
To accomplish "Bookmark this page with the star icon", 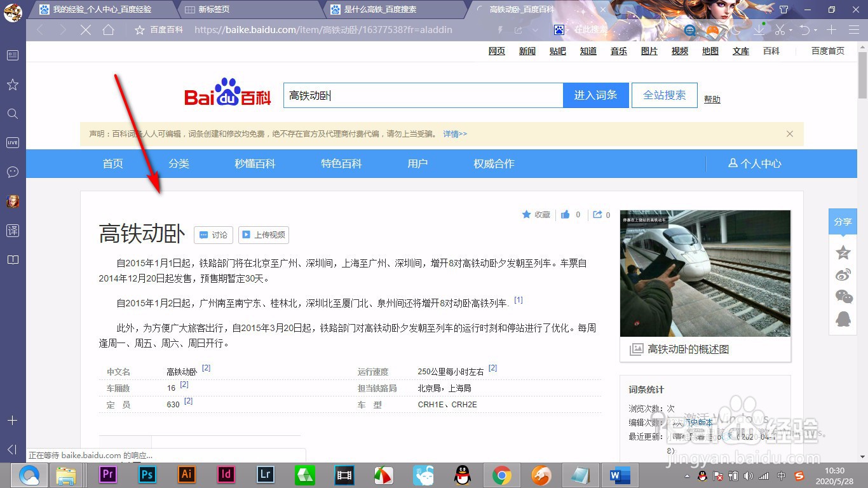I will [140, 30].
